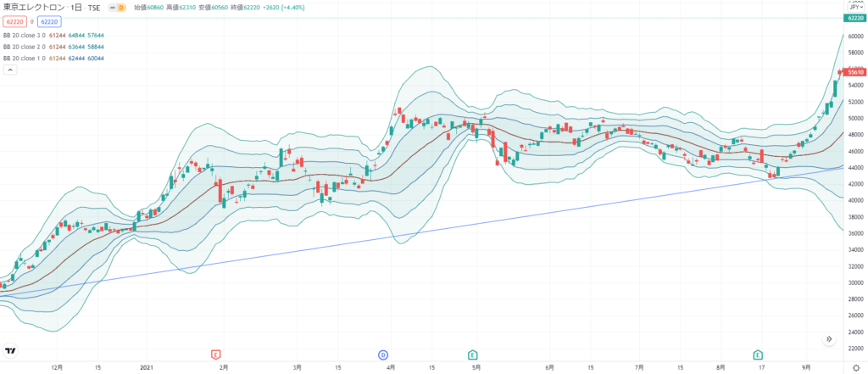
Task: Click the 24000 price axis label
Action: [856, 332]
